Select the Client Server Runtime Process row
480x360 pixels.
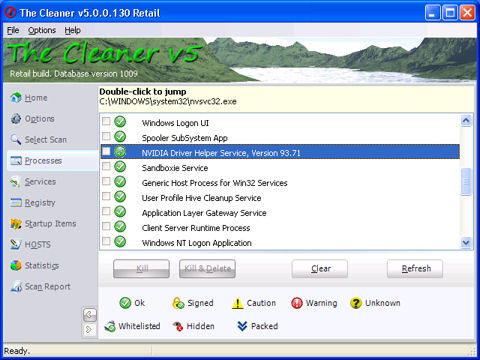(280, 228)
